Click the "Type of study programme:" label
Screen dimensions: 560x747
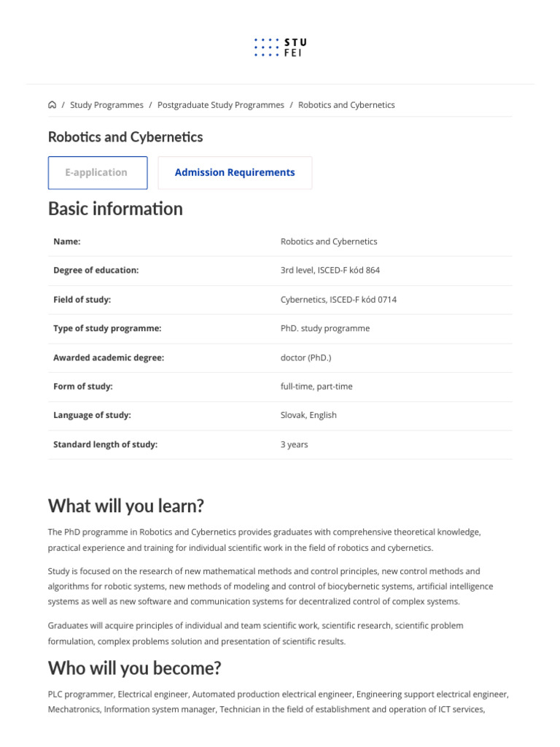pyautogui.click(x=107, y=329)
